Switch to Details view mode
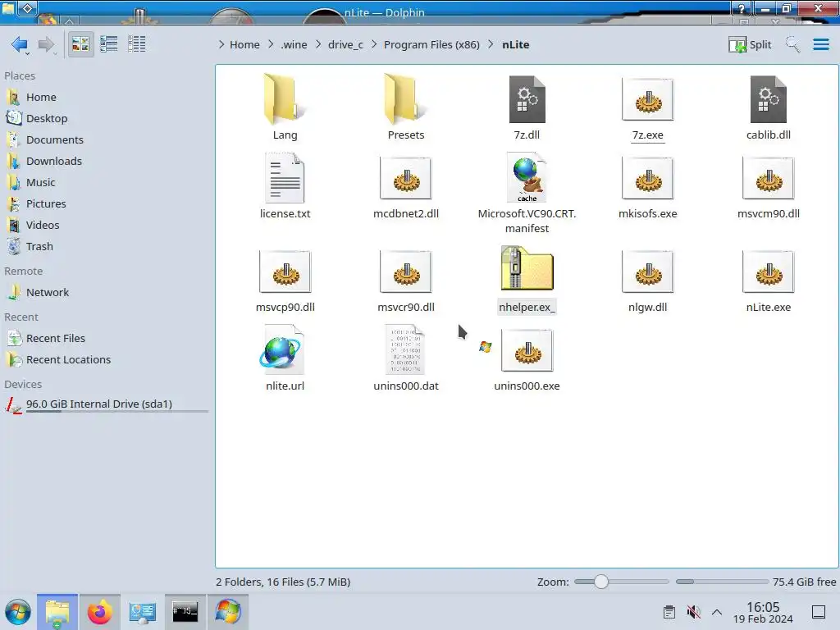The height and width of the screenshot is (630, 840). (x=137, y=44)
